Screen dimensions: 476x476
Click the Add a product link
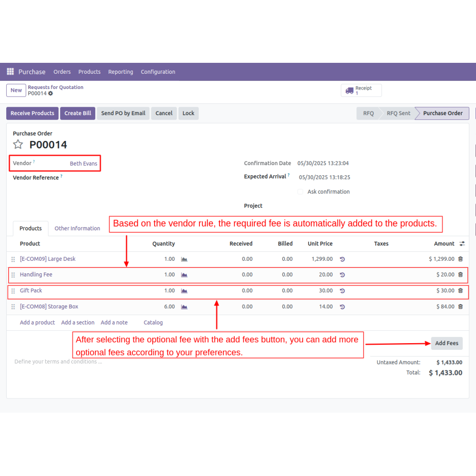(x=37, y=323)
